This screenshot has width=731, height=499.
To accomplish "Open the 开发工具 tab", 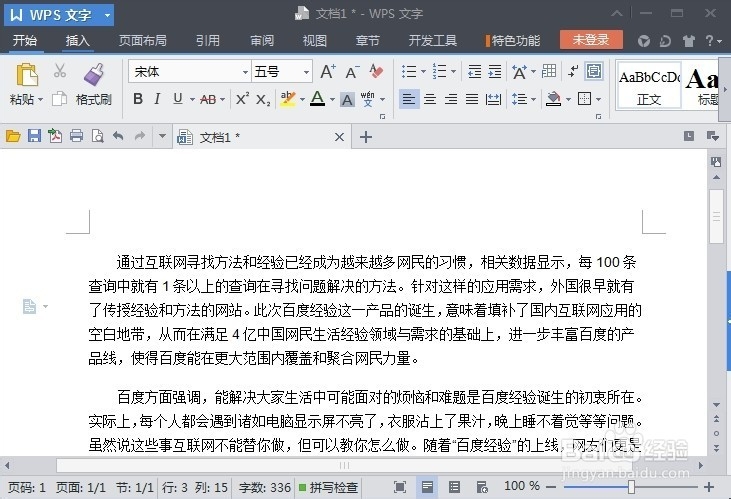I will click(433, 41).
